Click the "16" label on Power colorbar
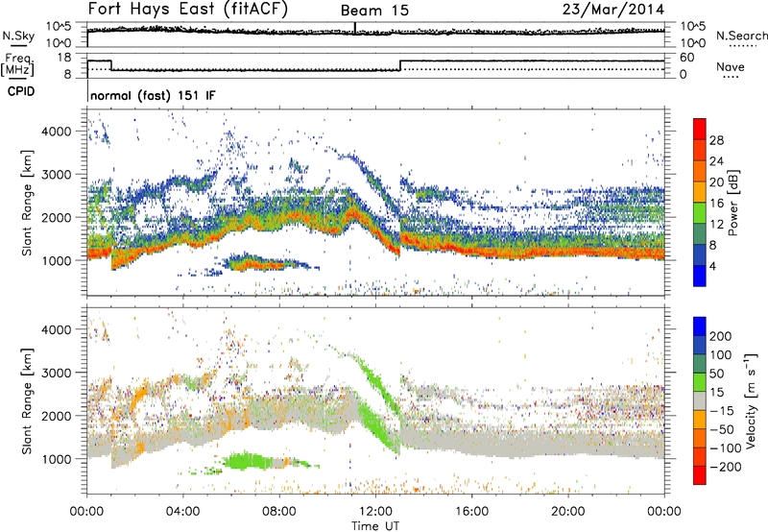The image size is (768, 532). [716, 204]
